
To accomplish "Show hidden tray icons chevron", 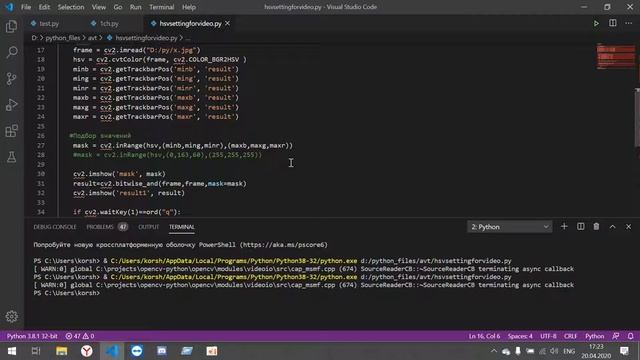I will click(x=494, y=351).
